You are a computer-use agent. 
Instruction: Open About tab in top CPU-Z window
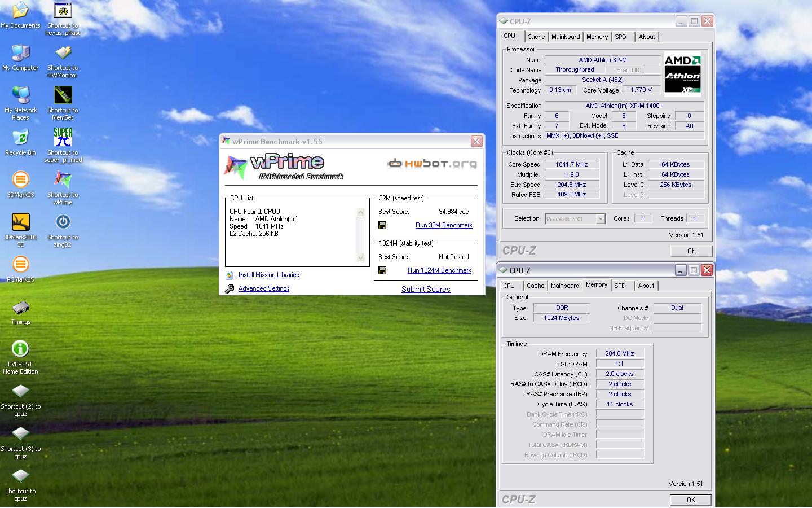tap(647, 37)
